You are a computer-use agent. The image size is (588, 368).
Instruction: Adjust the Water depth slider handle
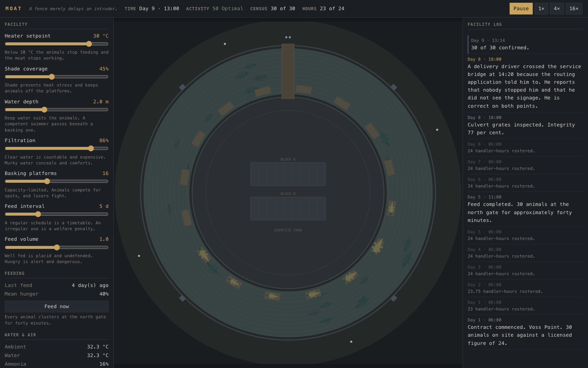point(44,110)
